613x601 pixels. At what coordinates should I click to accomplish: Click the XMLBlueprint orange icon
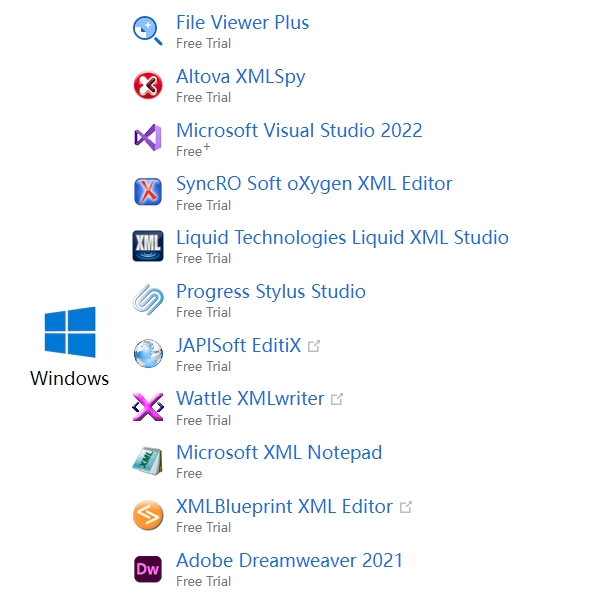point(148,515)
